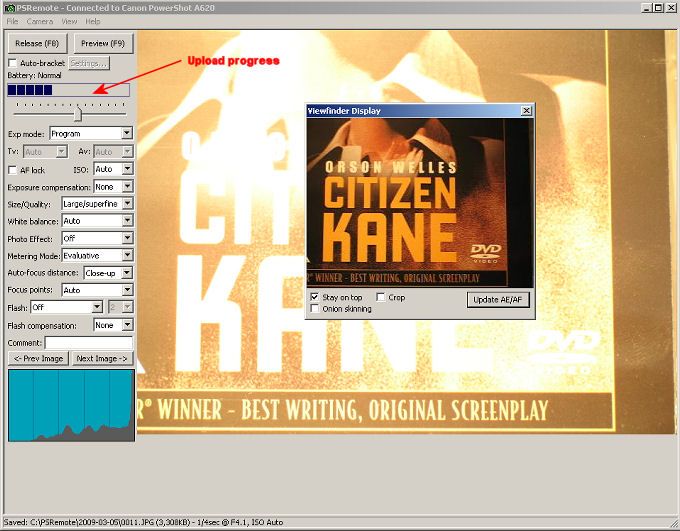The width and height of the screenshot is (680, 531).
Task: Open the View menu
Action: tap(69, 21)
